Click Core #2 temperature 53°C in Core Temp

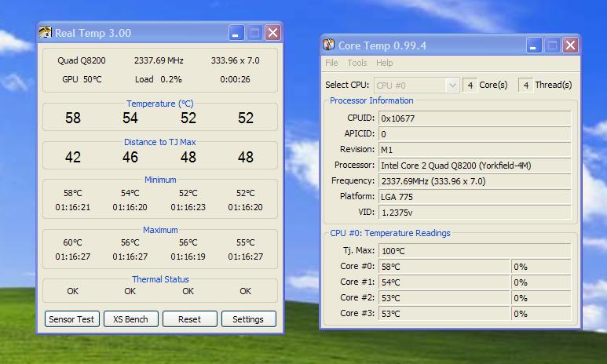click(444, 298)
